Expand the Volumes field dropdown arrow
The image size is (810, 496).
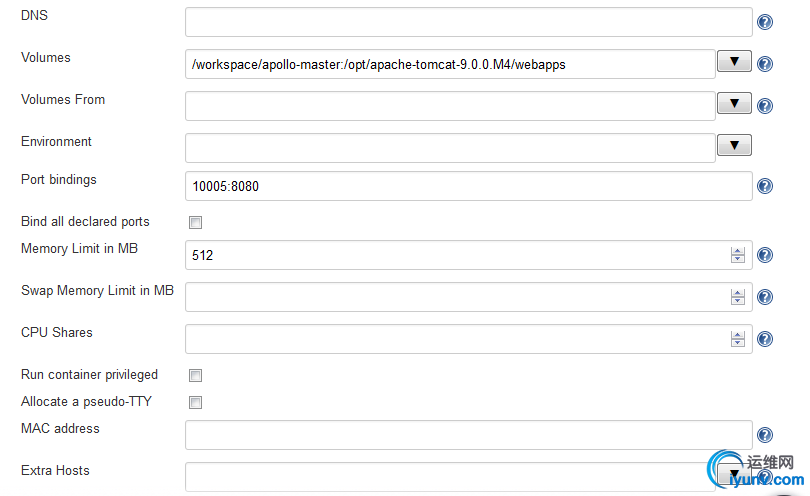pos(734,61)
